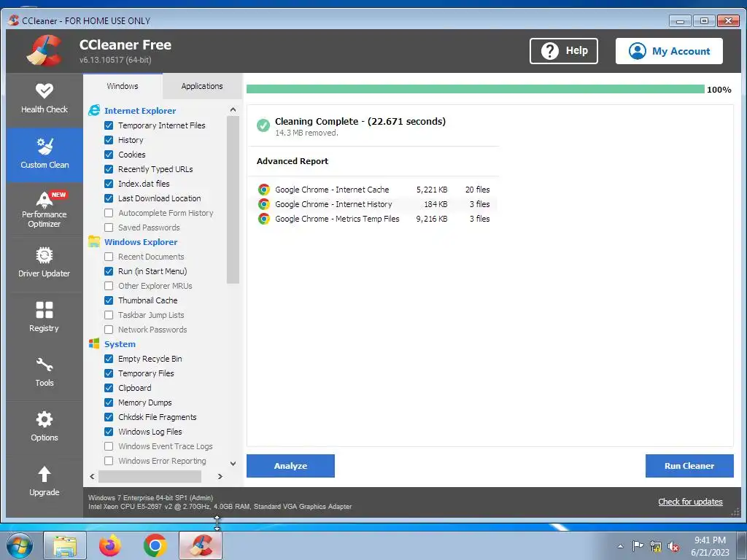Select the Google Chrome - Metrics Temp Files row
747x560 pixels.
click(x=374, y=219)
